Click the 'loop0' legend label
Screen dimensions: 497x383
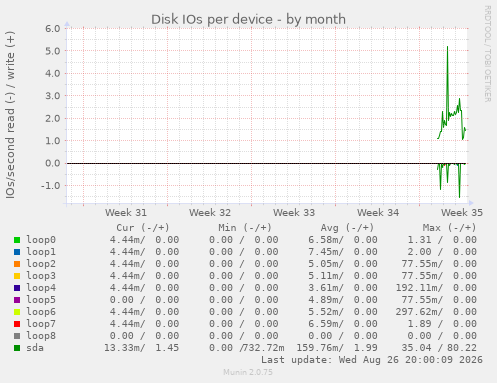[41, 240]
